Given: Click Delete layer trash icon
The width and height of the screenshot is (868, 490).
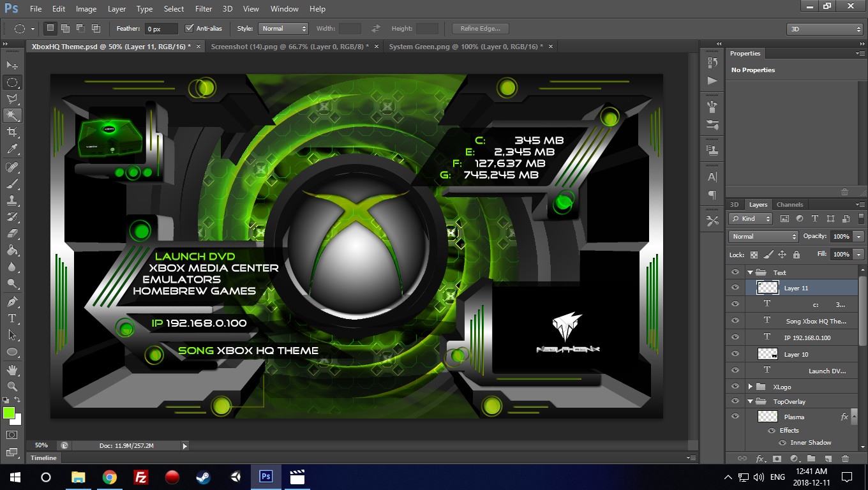Looking at the screenshot, I should [845, 458].
